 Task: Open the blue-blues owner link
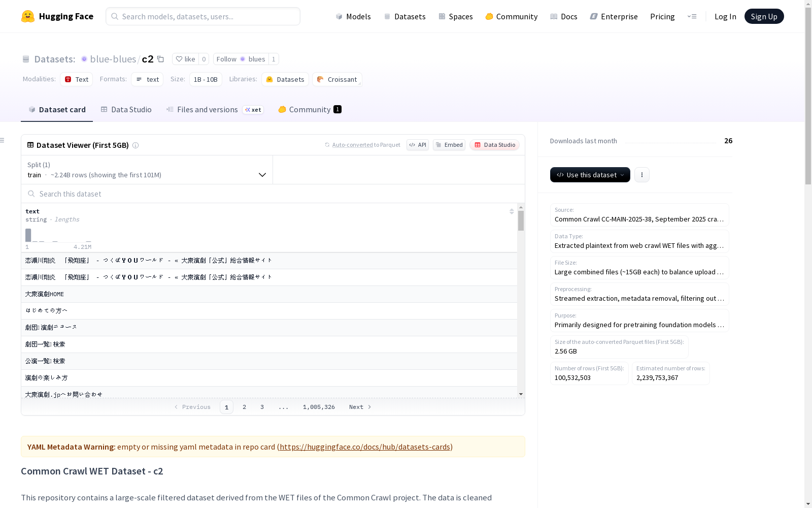(113, 59)
